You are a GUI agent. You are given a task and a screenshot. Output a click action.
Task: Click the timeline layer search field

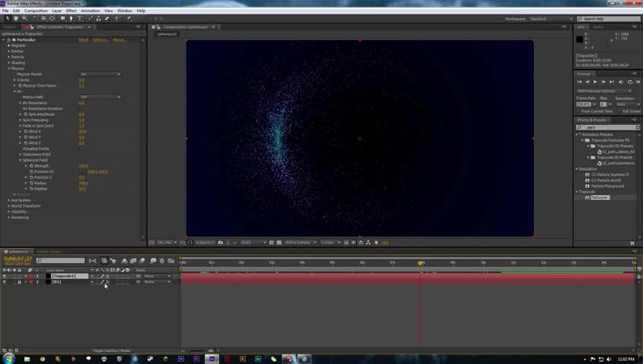tap(61, 260)
